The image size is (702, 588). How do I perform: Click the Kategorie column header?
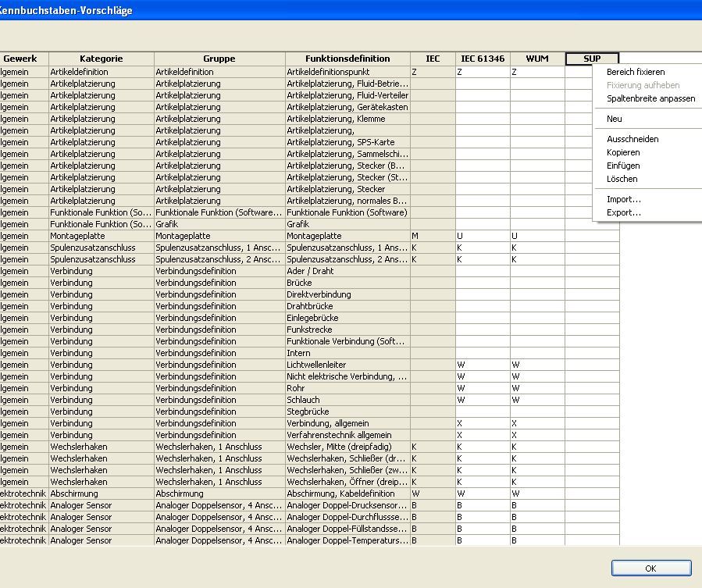coord(102,59)
